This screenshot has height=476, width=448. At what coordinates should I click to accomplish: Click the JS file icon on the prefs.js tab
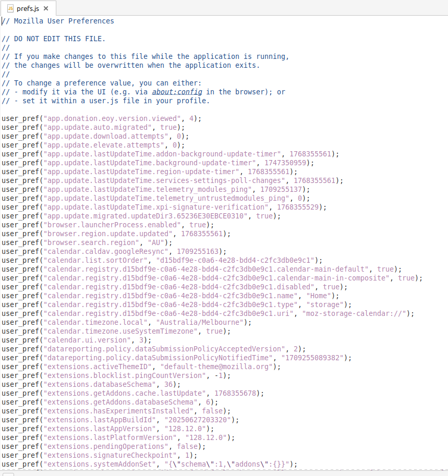(x=10, y=8)
